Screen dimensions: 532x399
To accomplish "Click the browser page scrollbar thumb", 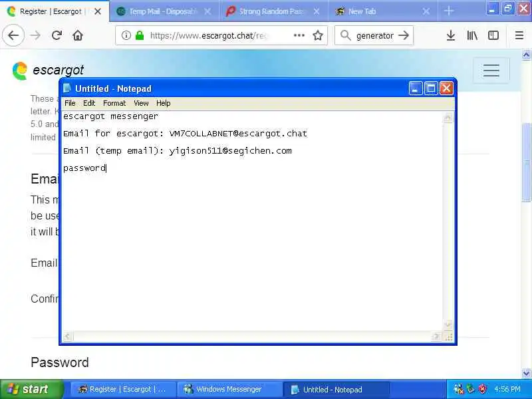I will (526, 162).
